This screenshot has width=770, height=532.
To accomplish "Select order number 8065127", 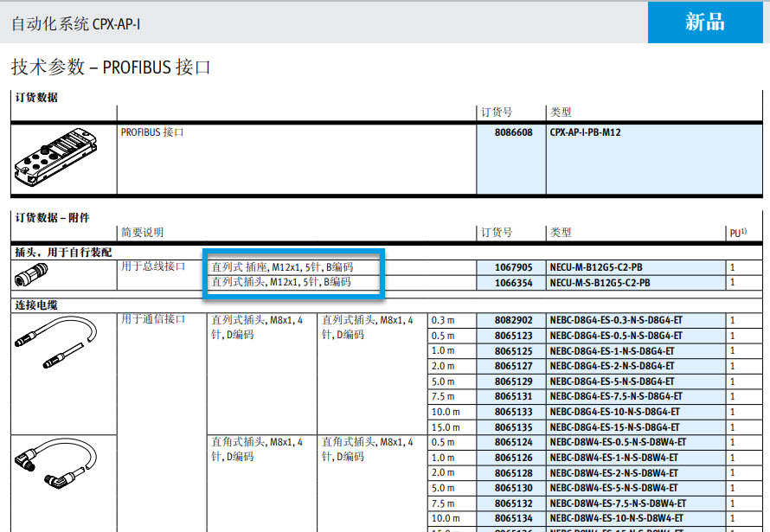I will tap(513, 366).
